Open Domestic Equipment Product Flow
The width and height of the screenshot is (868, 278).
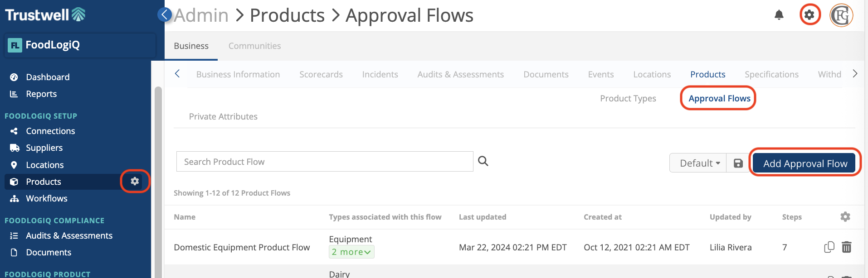pyautogui.click(x=242, y=247)
